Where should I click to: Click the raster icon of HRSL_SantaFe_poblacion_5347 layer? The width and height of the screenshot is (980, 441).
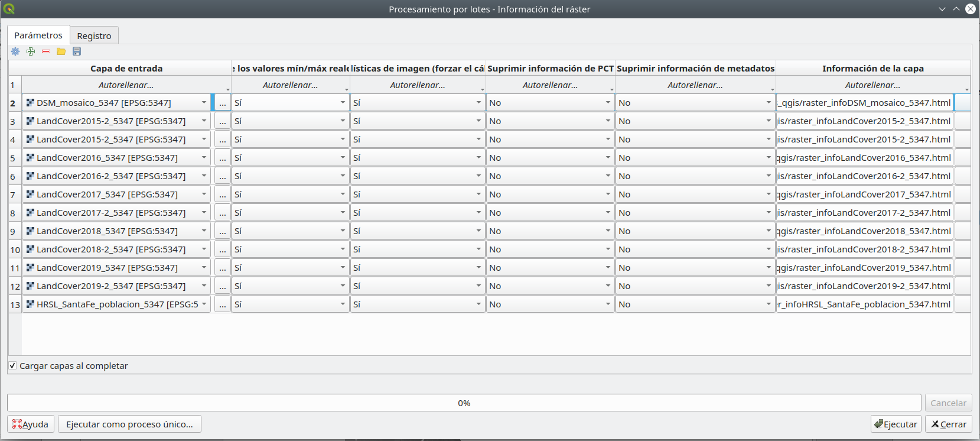[30, 304]
